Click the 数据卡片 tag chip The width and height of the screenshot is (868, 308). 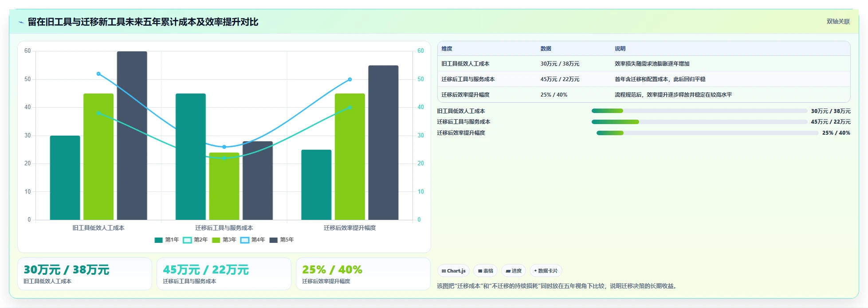tap(546, 271)
